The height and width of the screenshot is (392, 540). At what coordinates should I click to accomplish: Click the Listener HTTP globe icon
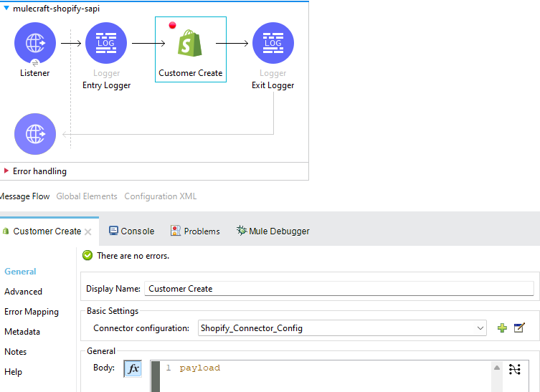pos(34,43)
